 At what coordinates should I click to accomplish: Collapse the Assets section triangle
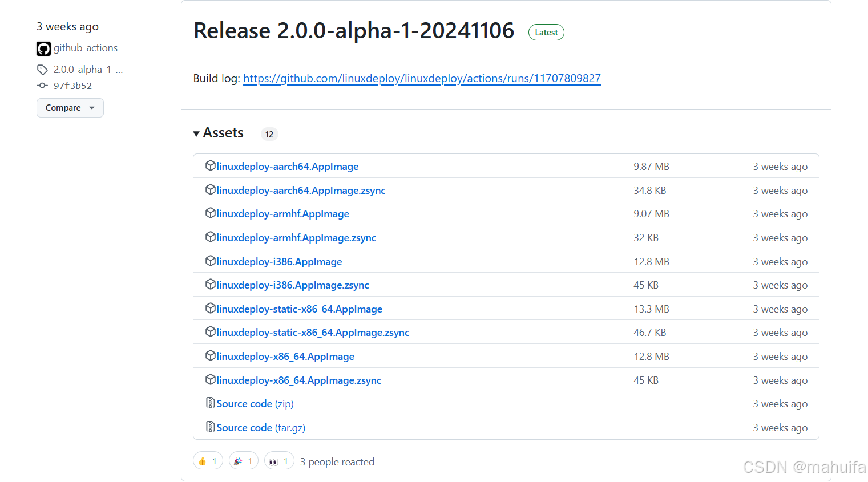196,133
